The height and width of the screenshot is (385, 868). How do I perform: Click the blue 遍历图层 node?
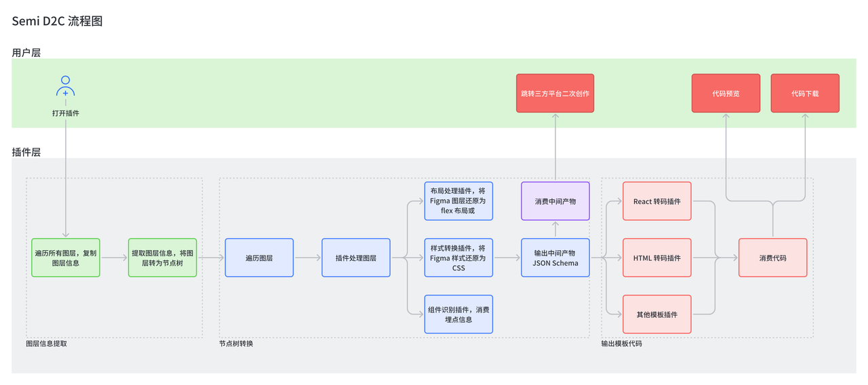[x=259, y=258]
